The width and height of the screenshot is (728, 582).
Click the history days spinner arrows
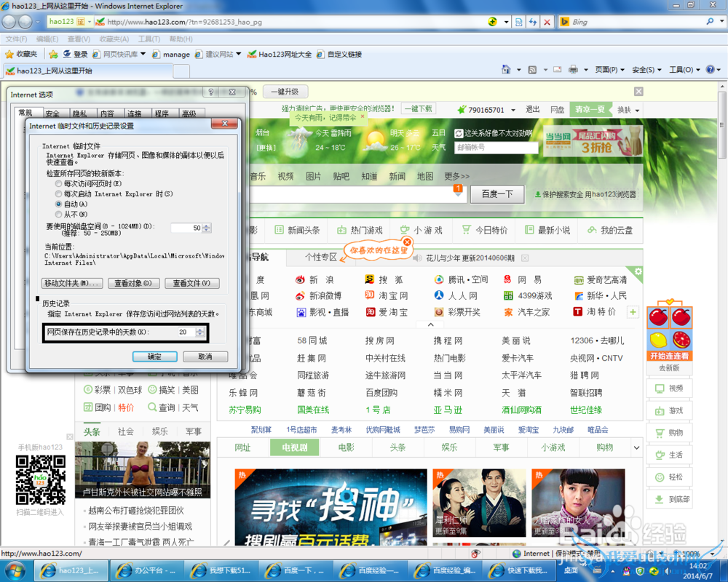pyautogui.click(x=200, y=332)
